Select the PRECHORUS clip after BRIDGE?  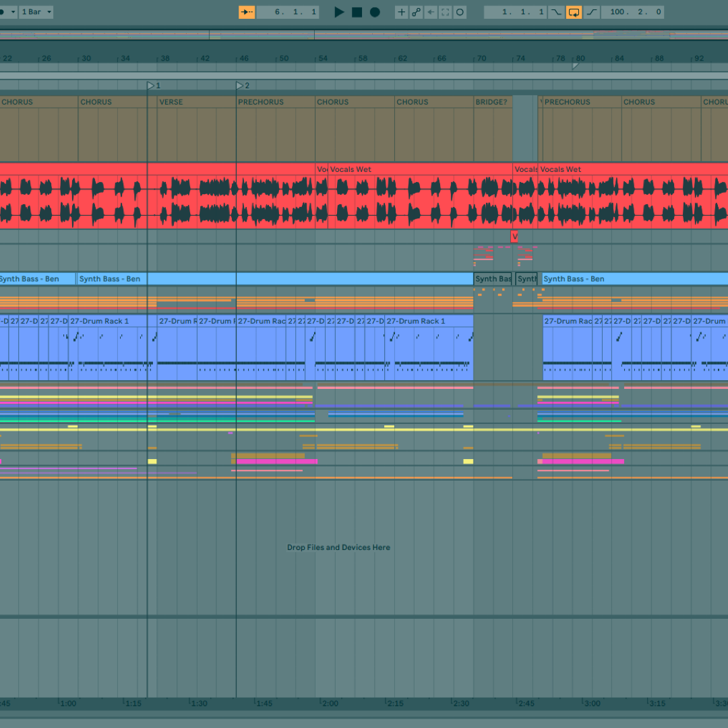click(582, 128)
